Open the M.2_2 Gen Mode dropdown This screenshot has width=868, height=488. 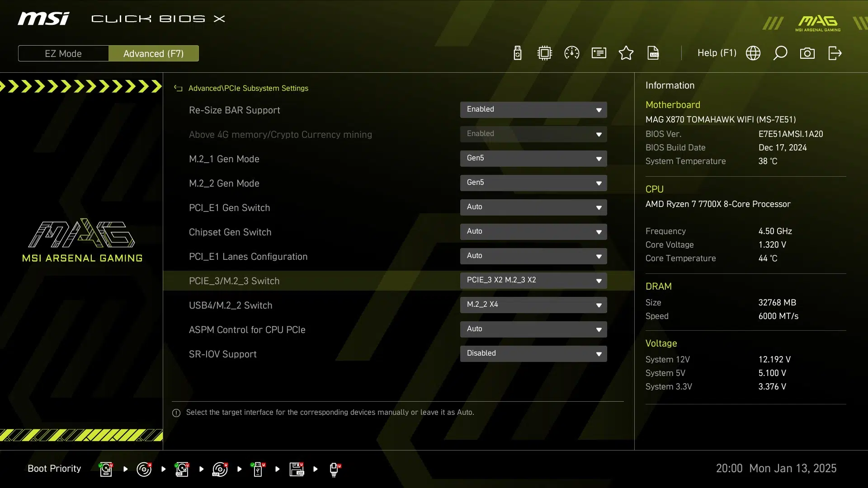[533, 183]
